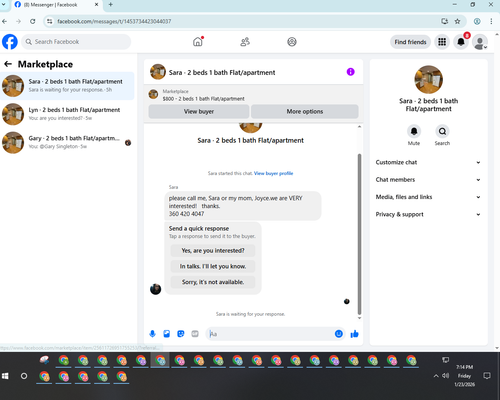This screenshot has height=400, width=500.
Task: Click the listing thumbnail in right panel
Action: pyautogui.click(x=428, y=80)
